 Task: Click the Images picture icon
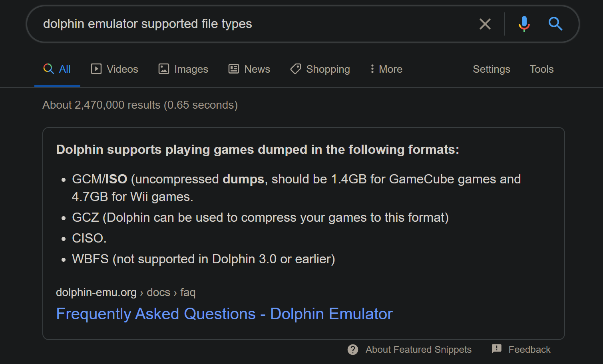click(164, 69)
